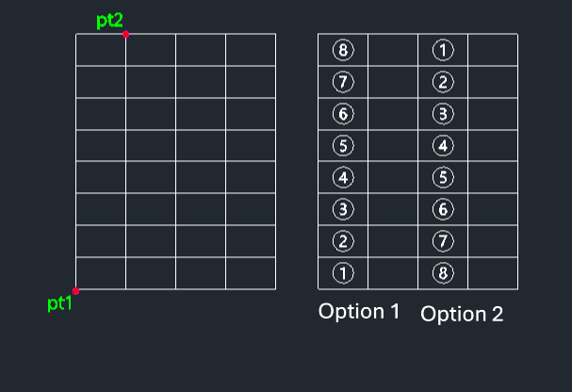
Task: Select the Option 2 text label
Action: coord(462,314)
